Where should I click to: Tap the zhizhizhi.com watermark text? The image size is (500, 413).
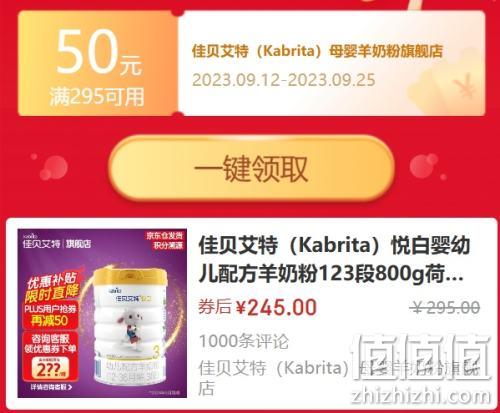pos(421,396)
